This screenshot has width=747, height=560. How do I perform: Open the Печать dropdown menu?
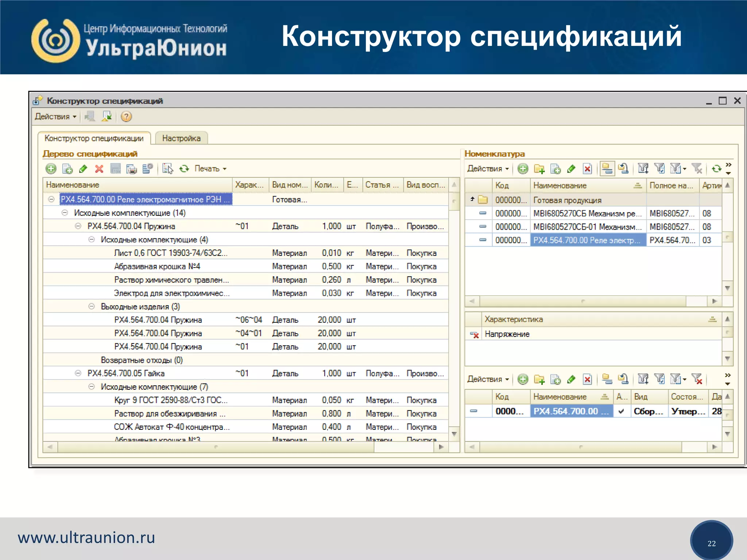point(210,169)
